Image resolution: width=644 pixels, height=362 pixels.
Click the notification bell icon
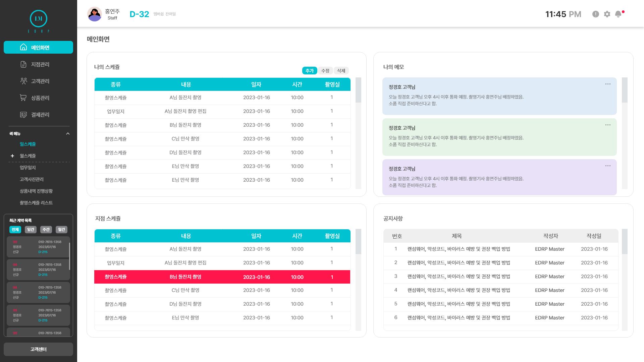pos(618,14)
